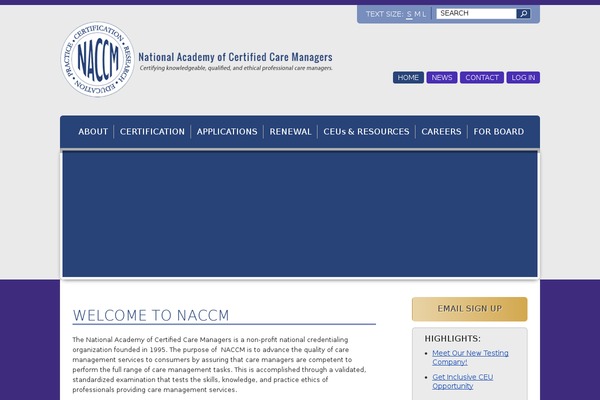Open the CERTIFICATION menu
Screen dimensions: 600x400
152,132
